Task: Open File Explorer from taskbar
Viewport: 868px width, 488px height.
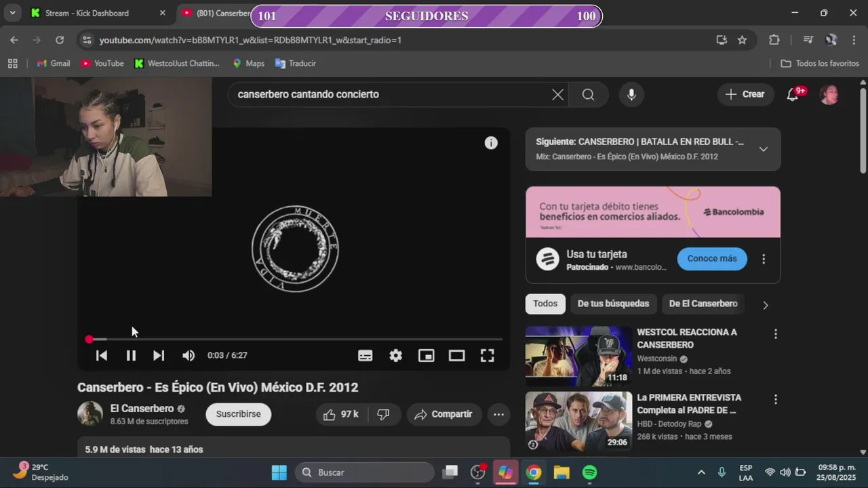Action: click(x=561, y=472)
